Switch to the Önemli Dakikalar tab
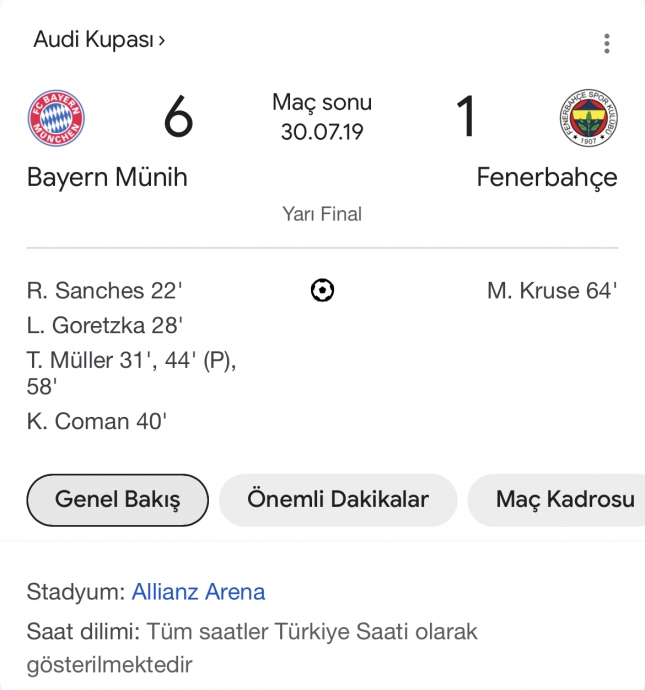 [x=338, y=499]
